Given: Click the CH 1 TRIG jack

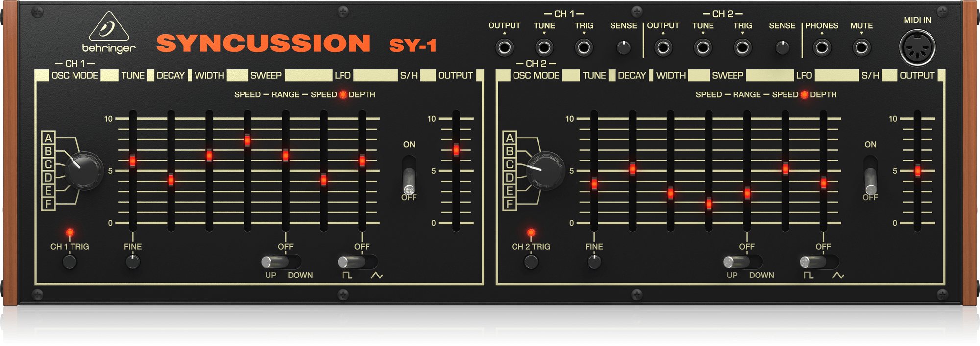Looking at the screenshot, I should [x=584, y=48].
